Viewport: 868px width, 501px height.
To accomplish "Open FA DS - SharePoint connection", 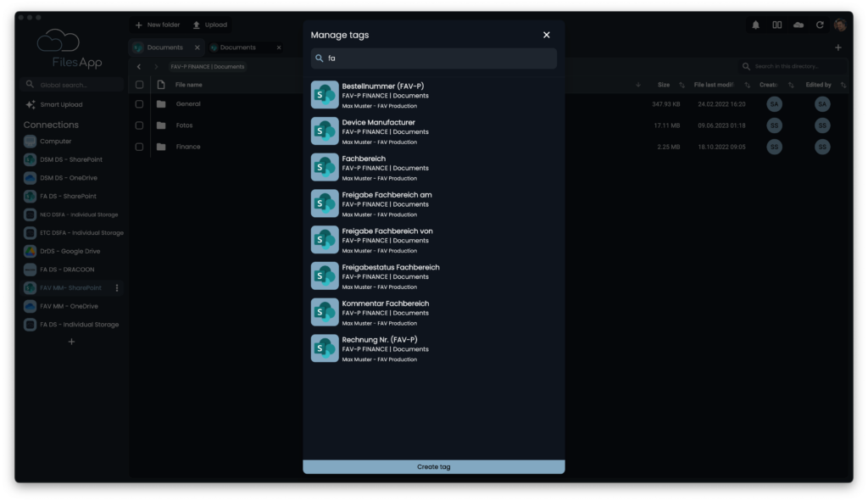I will click(x=60, y=196).
